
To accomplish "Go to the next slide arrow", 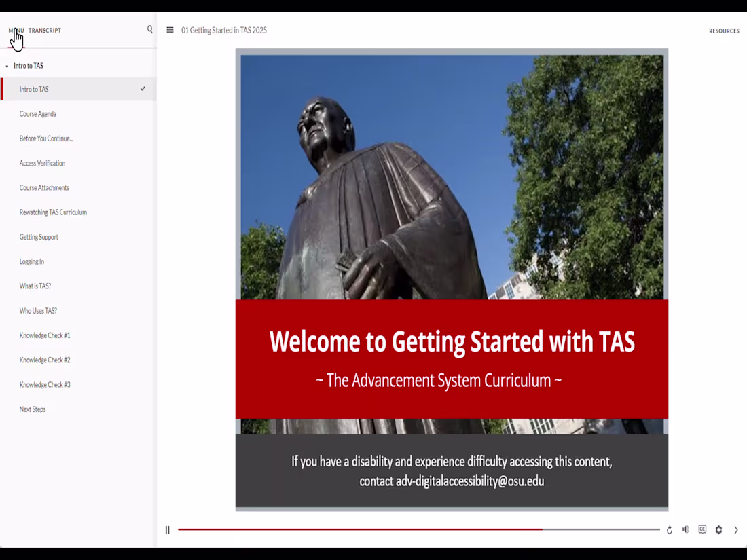I will click(735, 529).
